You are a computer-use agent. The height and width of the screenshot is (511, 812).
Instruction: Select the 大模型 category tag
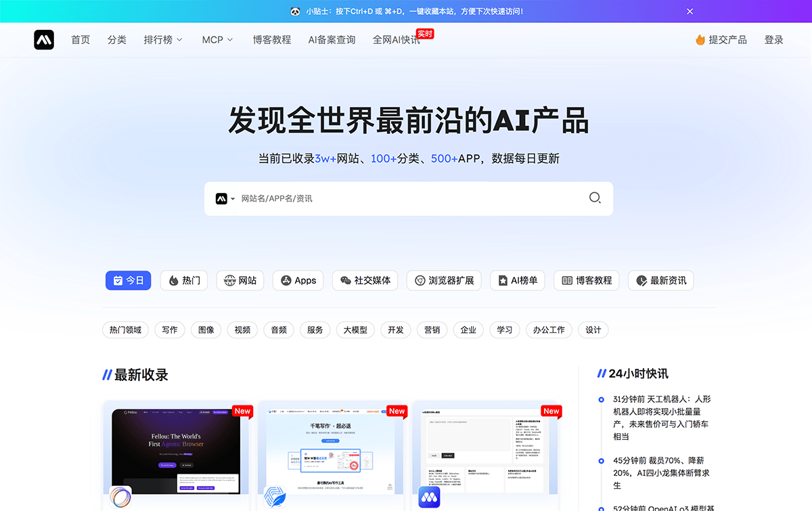pos(355,330)
